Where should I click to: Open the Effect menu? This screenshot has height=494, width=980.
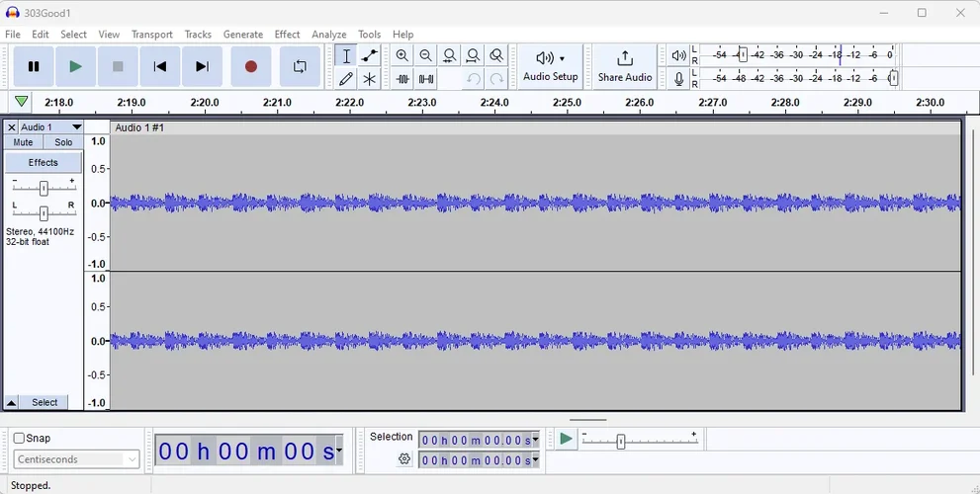click(287, 35)
